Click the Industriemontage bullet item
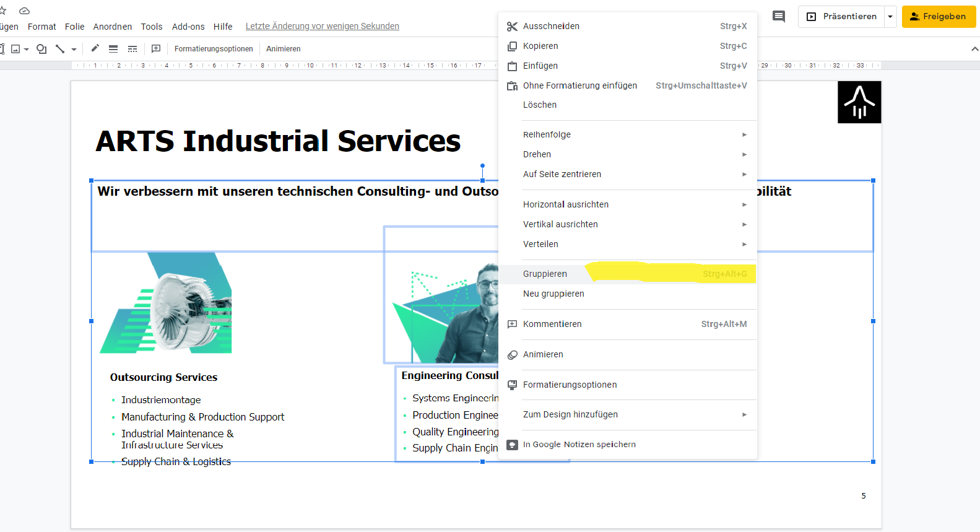980x532 pixels. tap(161, 400)
